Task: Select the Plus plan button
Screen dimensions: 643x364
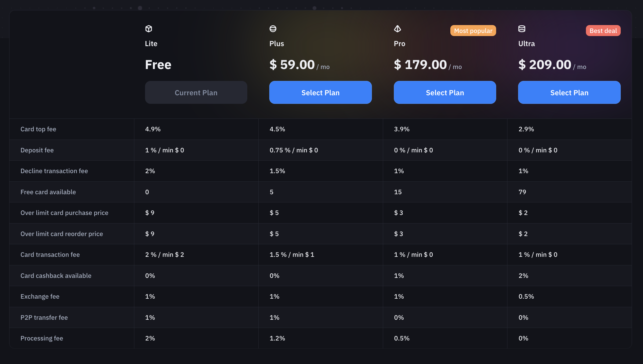Action: point(321,92)
